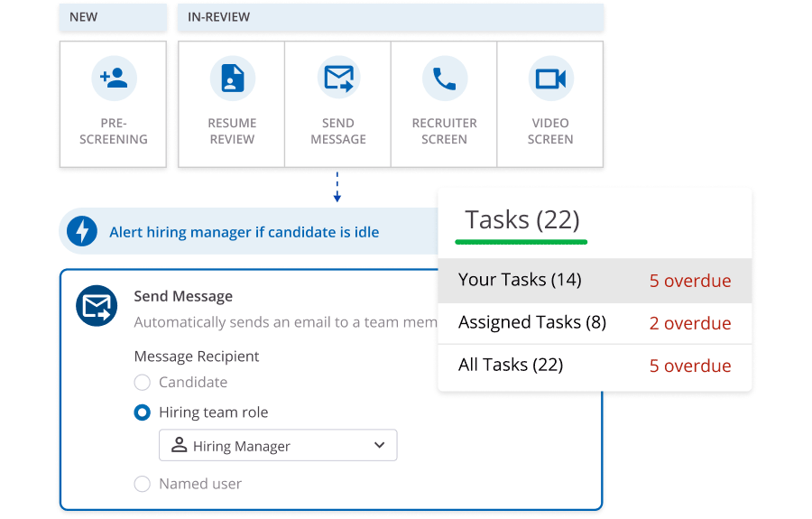Click the lightning bolt alert icon
The height and width of the screenshot is (519, 812).
pyautogui.click(x=83, y=232)
